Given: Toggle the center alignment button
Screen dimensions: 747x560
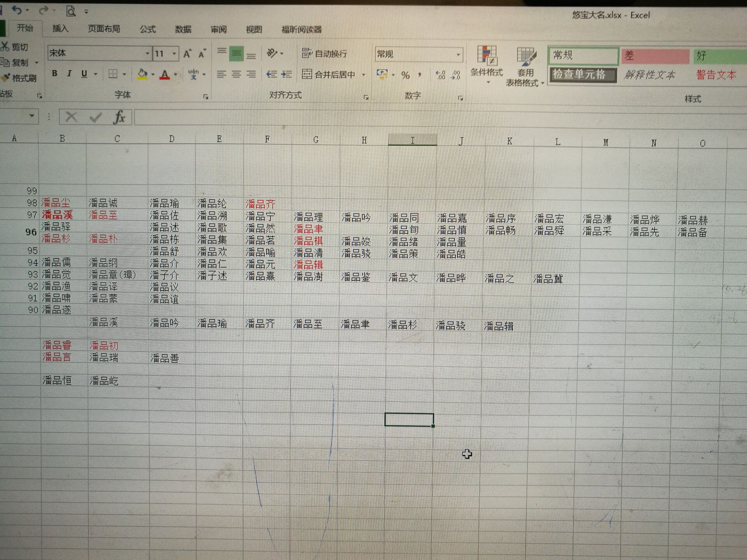Looking at the screenshot, I should coord(236,74).
